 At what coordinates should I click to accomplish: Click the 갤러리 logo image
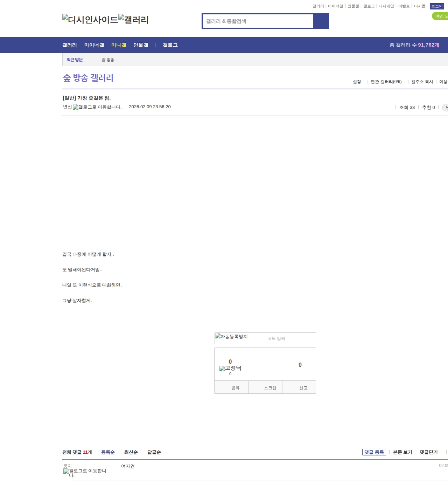[x=133, y=20]
